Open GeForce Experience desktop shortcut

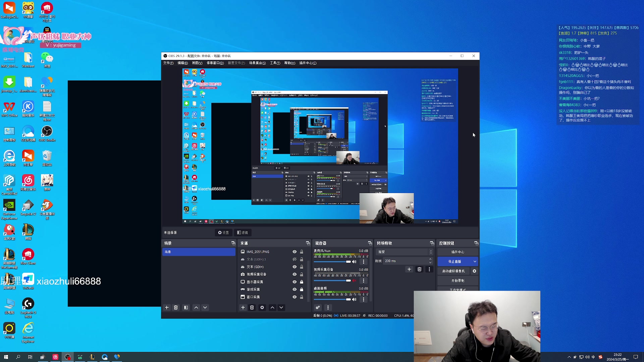pos(9,210)
